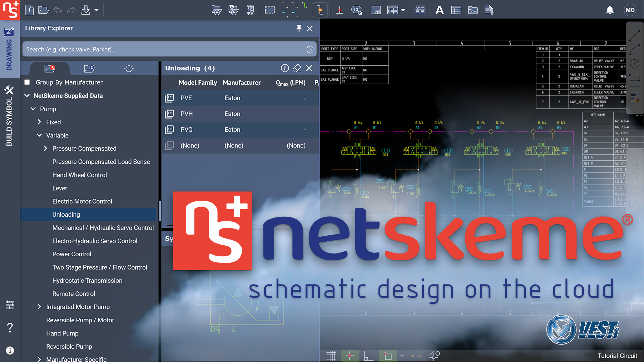The height and width of the screenshot is (362, 644).
Task: Click the manifold block icon in toolbar
Action: coord(250,10)
